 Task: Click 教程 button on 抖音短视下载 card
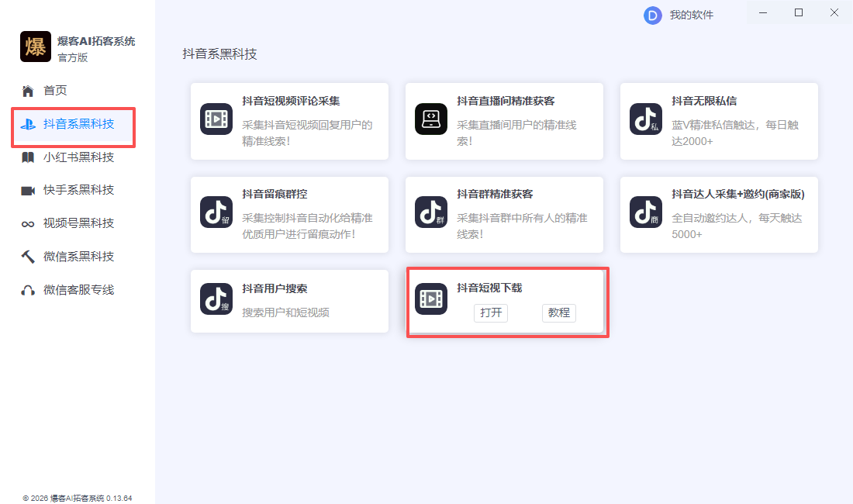click(558, 313)
